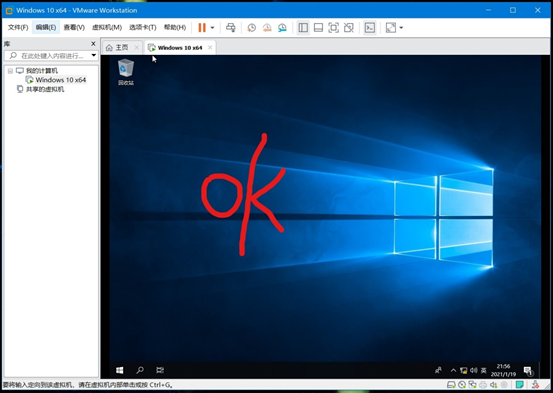This screenshot has width=553, height=393.
Task: Open the 虚拟机(M) menu
Action: (x=107, y=27)
